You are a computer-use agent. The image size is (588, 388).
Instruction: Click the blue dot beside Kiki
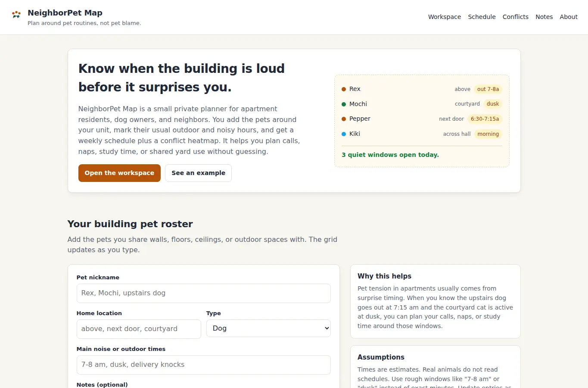click(344, 134)
